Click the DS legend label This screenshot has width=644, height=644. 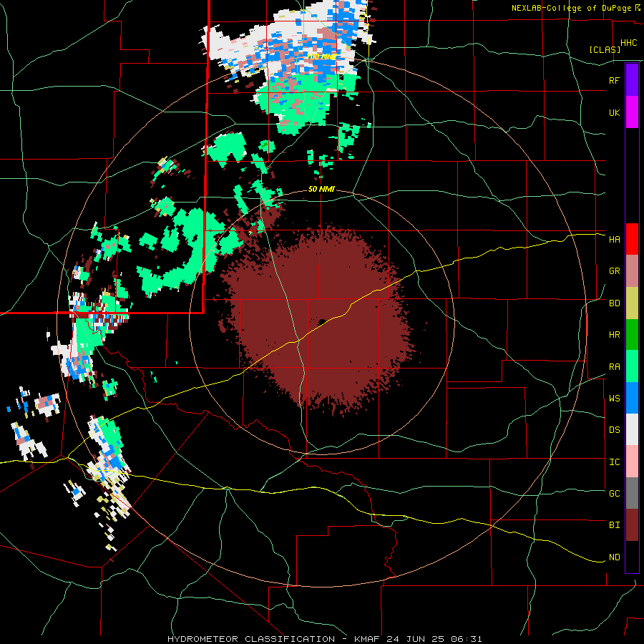click(614, 430)
